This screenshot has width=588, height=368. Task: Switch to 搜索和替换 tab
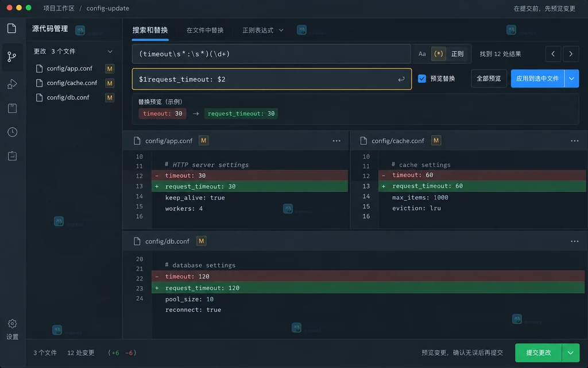pyautogui.click(x=150, y=30)
